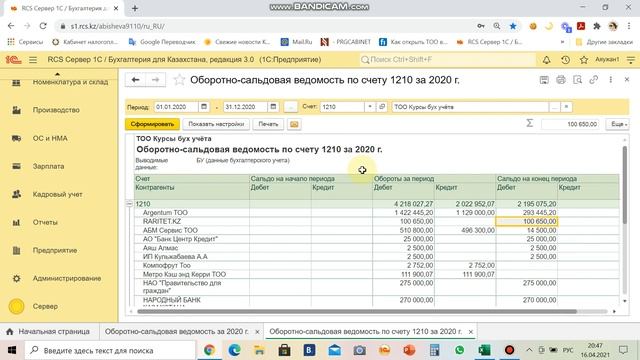640x360 pixels.
Task: Open the Еще dropdown menu
Action: point(618,124)
